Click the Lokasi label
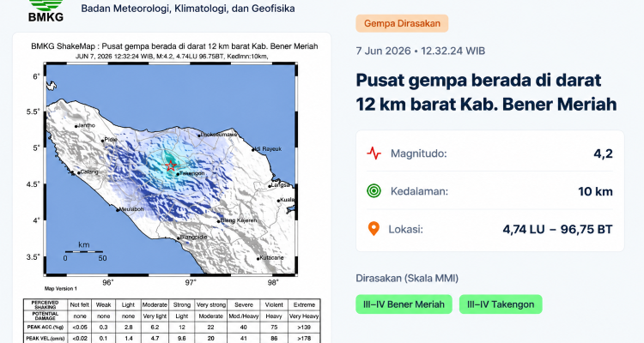Image resolution: width=644 pixels, height=343 pixels. click(405, 229)
